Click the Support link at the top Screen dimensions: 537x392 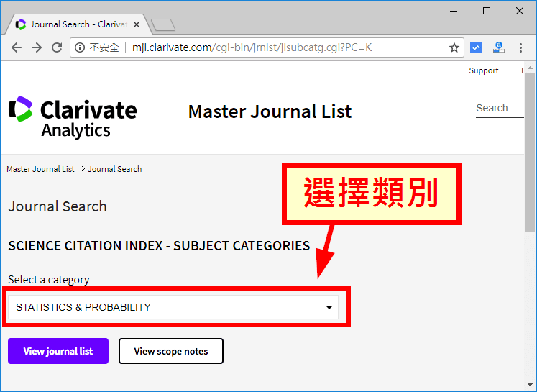click(483, 70)
